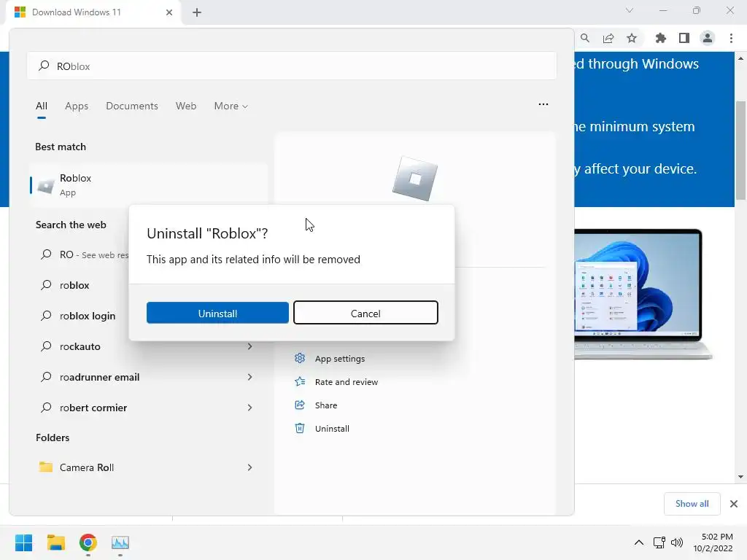Screen dimensions: 747x560
Task: Expand the robert cormier suggestion chevron
Action: click(249, 408)
